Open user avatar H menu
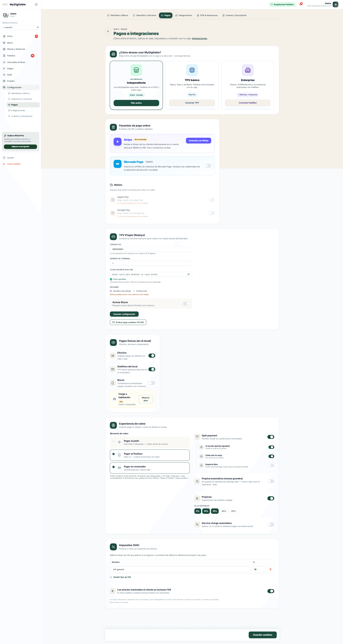 coord(335,4)
